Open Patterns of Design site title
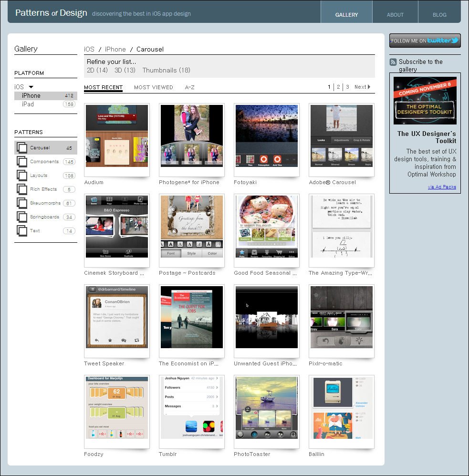This screenshot has height=476, width=469. (51, 13)
